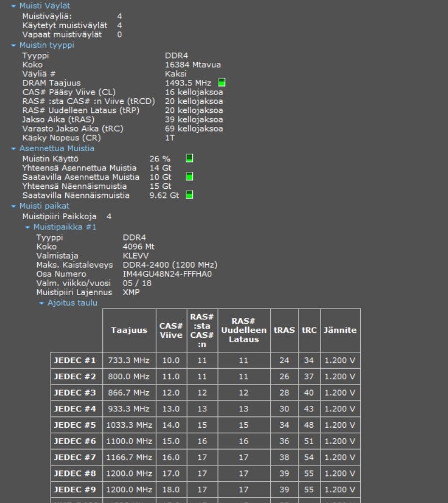This screenshot has height=503, width=448.
Task: Click green indicator beside Muistin Käyttö 26 %
Action: click(x=189, y=158)
